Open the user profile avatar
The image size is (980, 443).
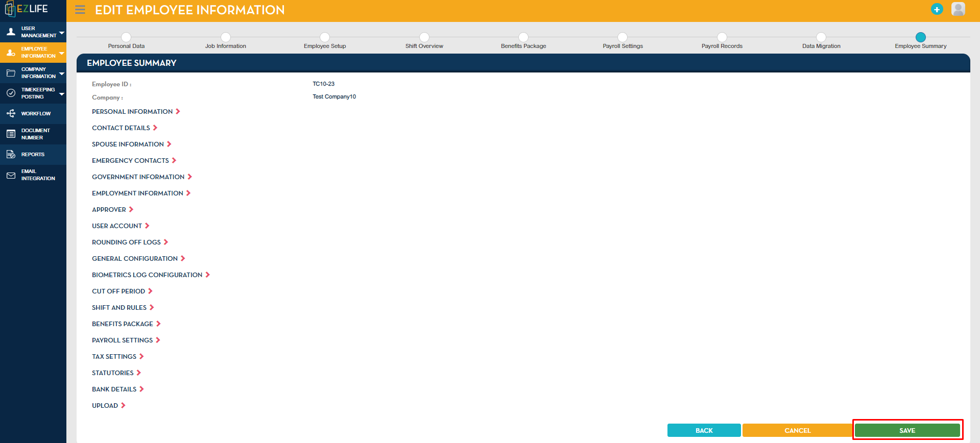pyautogui.click(x=958, y=9)
